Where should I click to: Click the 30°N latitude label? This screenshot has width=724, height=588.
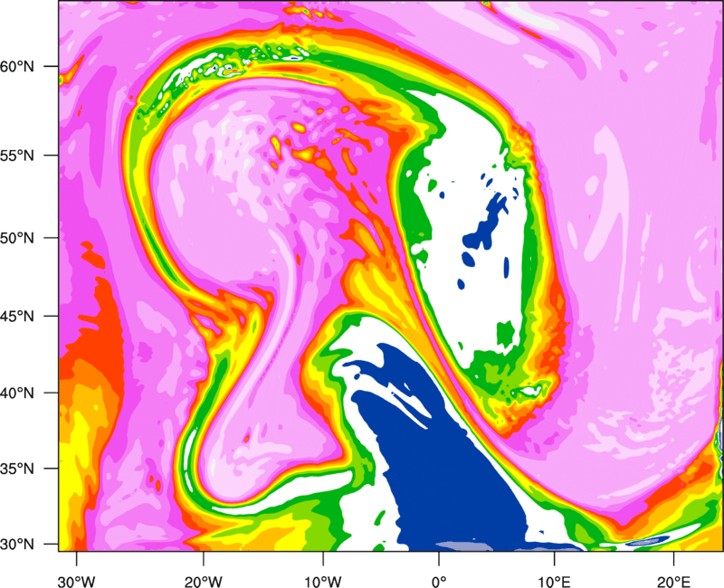coord(17,545)
